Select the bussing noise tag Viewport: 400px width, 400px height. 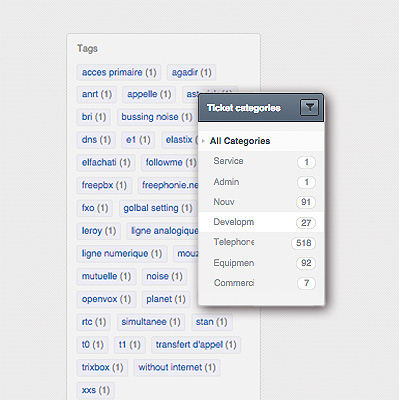[x=157, y=117]
